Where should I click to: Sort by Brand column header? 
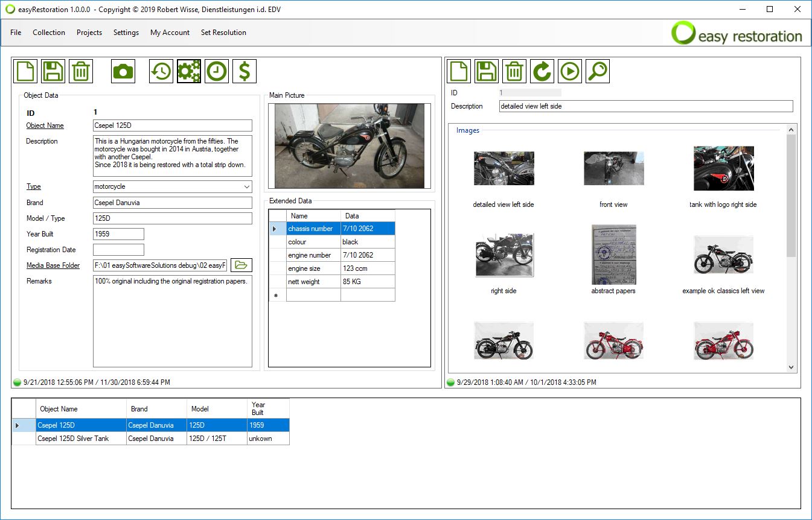pyautogui.click(x=156, y=408)
